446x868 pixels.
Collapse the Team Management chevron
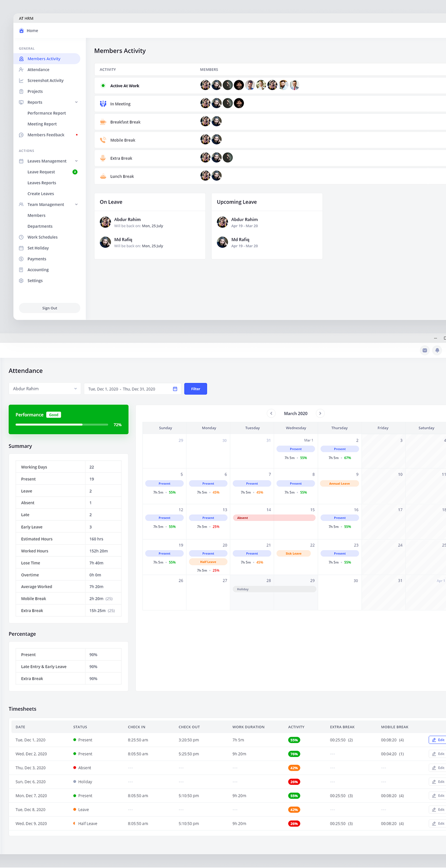(x=76, y=204)
